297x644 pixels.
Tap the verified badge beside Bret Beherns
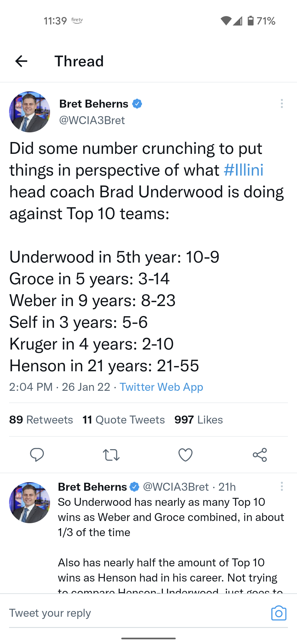[137, 104]
